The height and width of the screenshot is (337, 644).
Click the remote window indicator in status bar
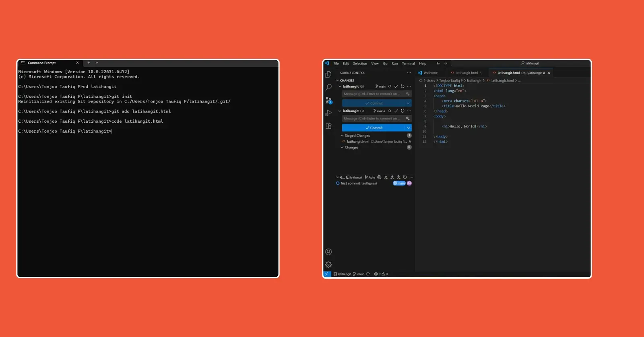(x=327, y=274)
